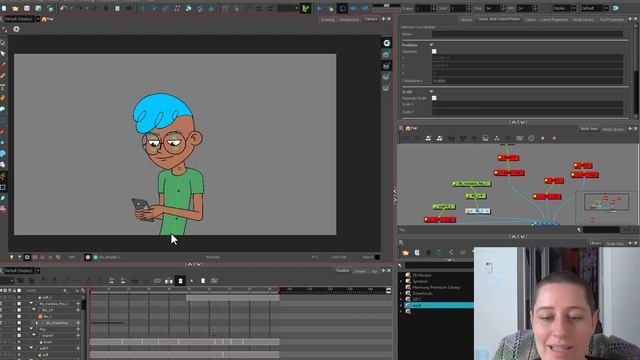Switch to the Perspective view tab
The width and height of the screenshot is (640, 360).
pos(349,19)
